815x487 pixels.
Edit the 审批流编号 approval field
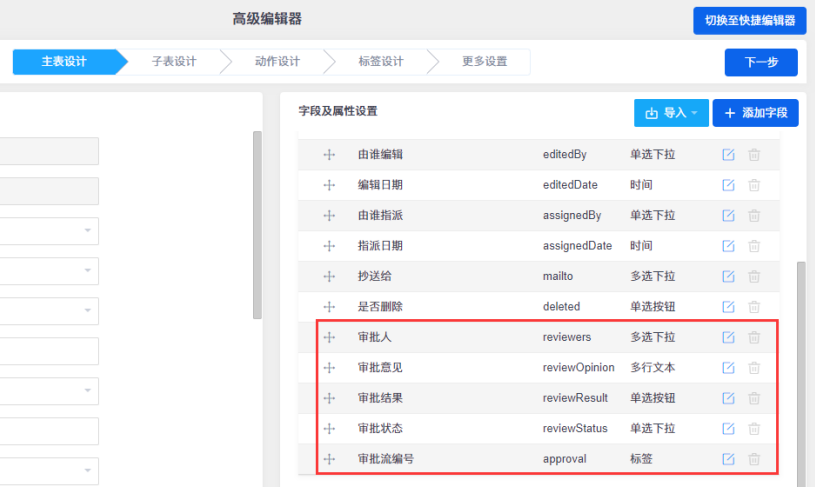(x=728, y=459)
